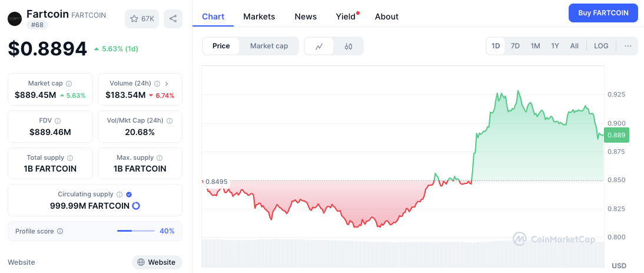Switch to the Markets tab

click(x=259, y=17)
